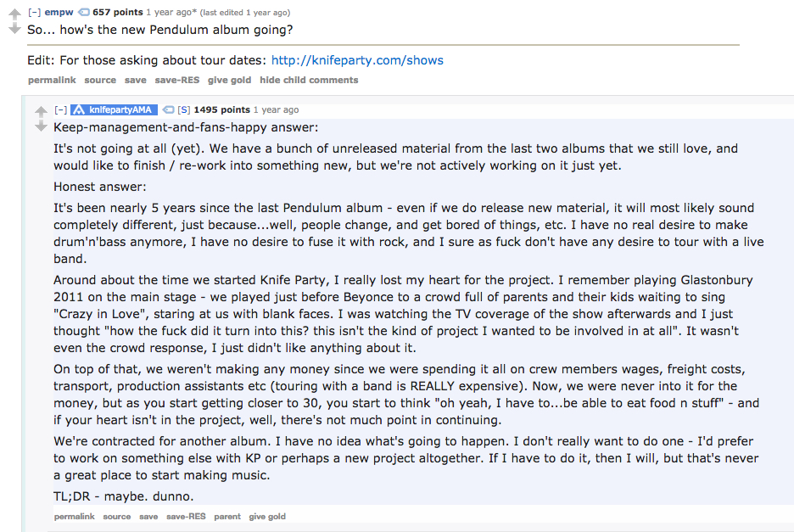Give gold to knifepartyAMA's reply

pyautogui.click(x=267, y=516)
